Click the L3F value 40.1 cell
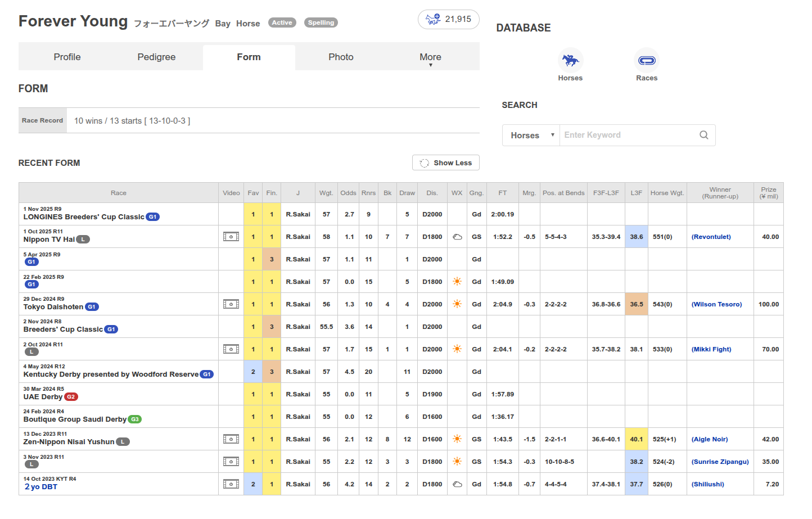This screenshot has width=812, height=519. [x=637, y=439]
